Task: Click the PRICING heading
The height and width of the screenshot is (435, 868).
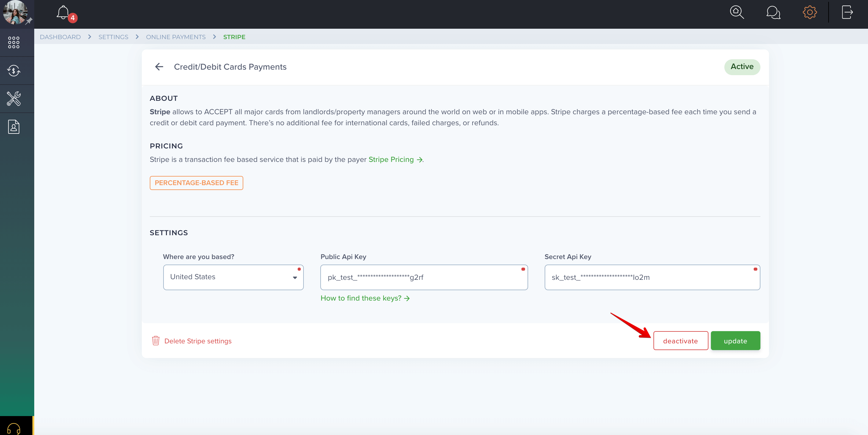Action: pyautogui.click(x=166, y=146)
